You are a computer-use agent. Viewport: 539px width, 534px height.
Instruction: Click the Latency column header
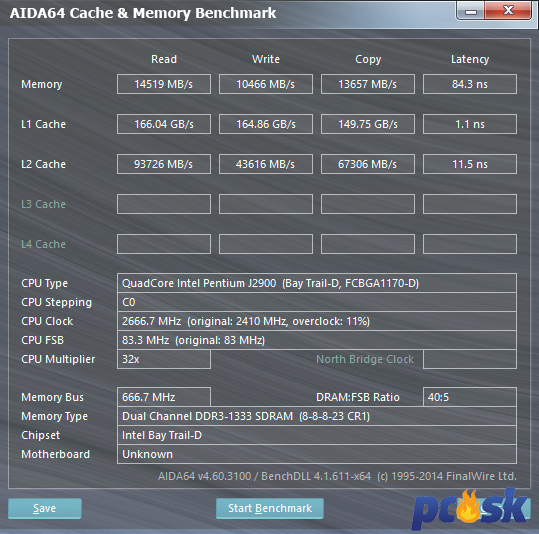pos(470,59)
